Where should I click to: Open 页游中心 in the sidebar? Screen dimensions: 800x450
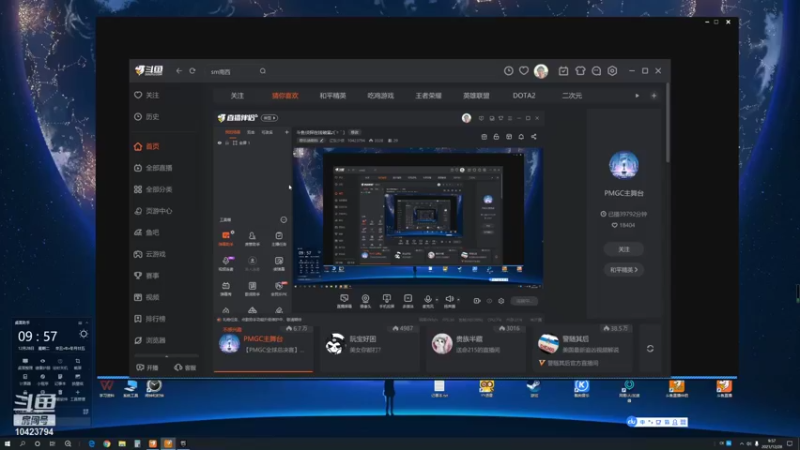153,211
